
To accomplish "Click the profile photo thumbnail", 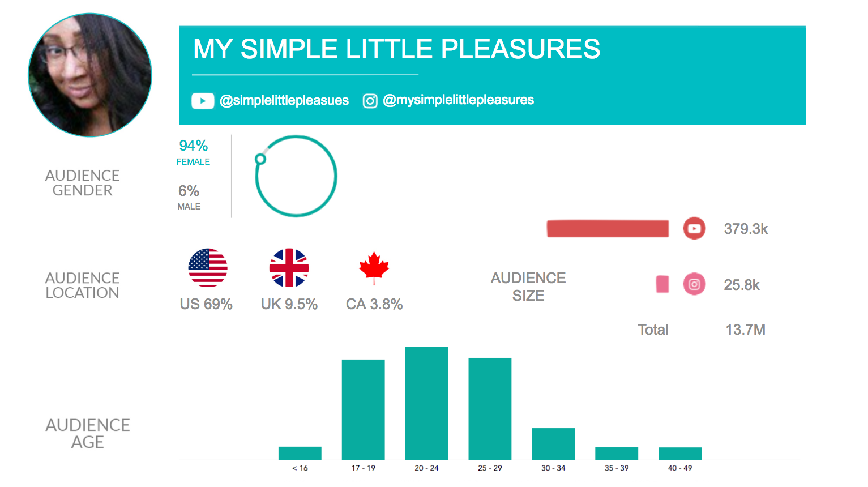I will tap(90, 75).
